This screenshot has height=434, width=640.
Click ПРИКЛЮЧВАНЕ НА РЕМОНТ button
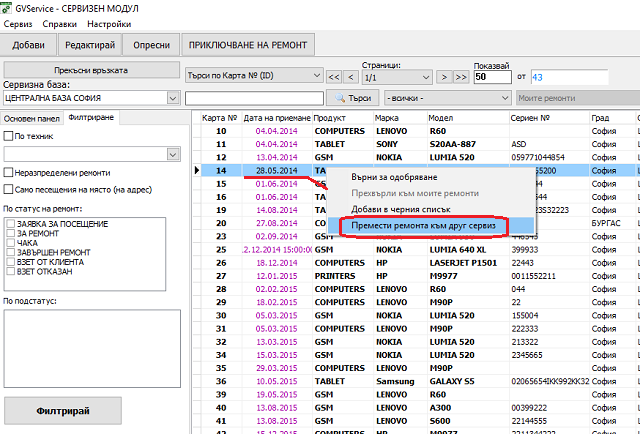coord(248,45)
